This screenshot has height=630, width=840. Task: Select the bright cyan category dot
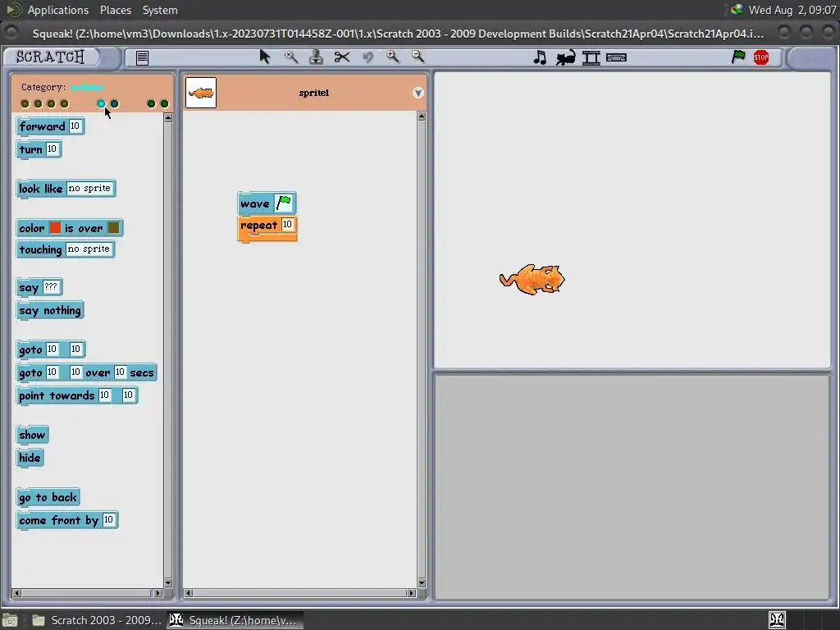pos(101,104)
